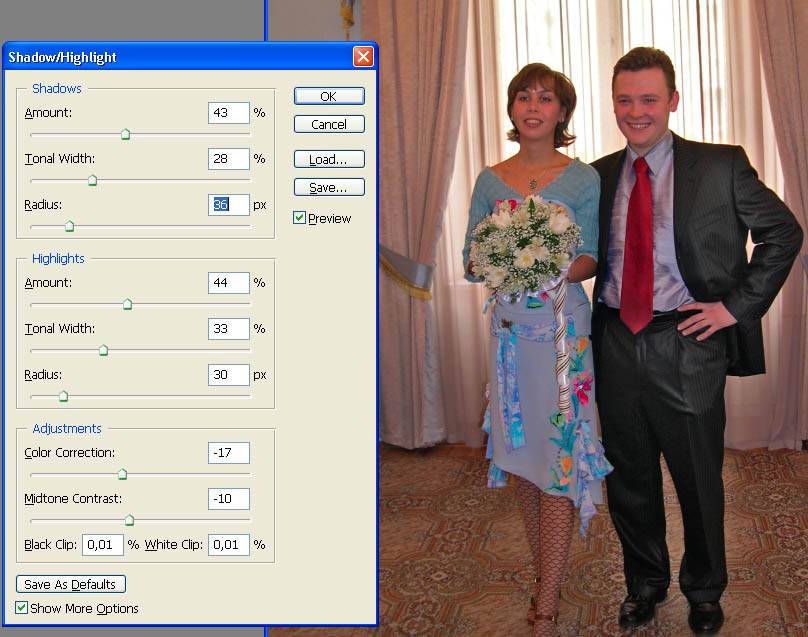Click the Highlights Amount slider handle
This screenshot has height=637, width=808.
[127, 305]
